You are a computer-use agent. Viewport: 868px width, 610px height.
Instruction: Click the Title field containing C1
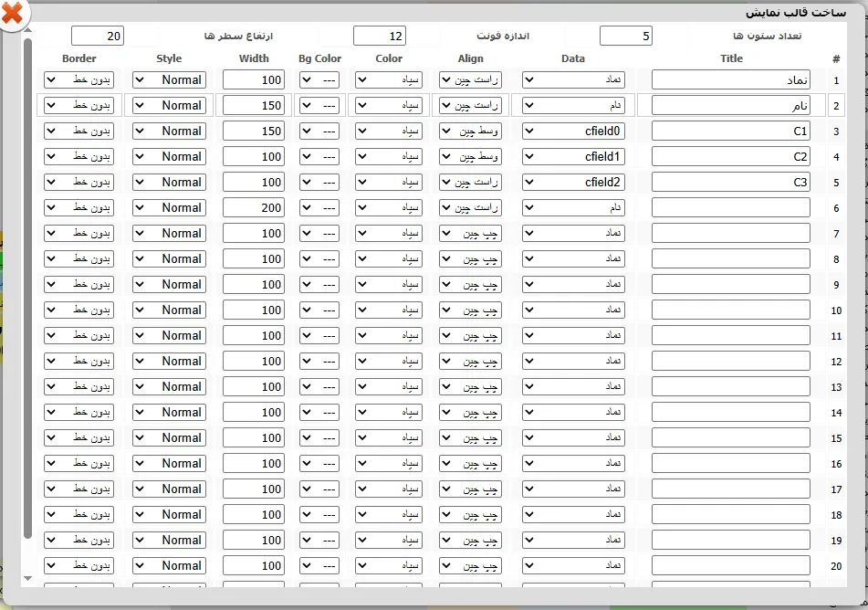(x=731, y=131)
